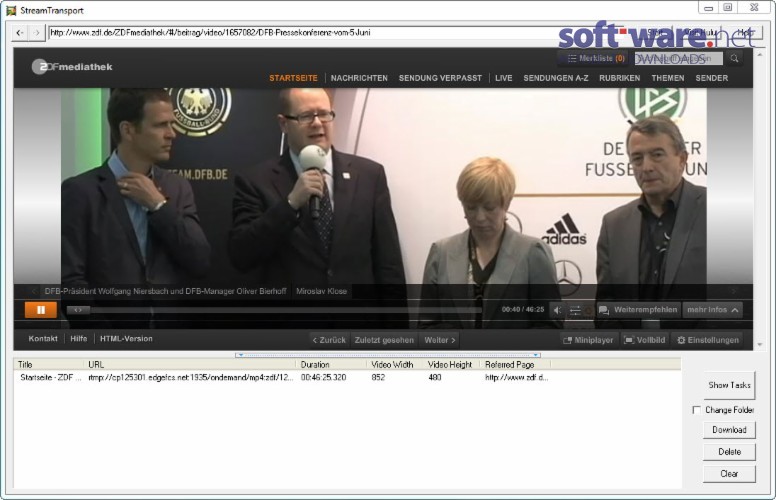Viewport: 776px width, 500px height.
Task: Click the Help button in toolbar
Action: (x=745, y=33)
